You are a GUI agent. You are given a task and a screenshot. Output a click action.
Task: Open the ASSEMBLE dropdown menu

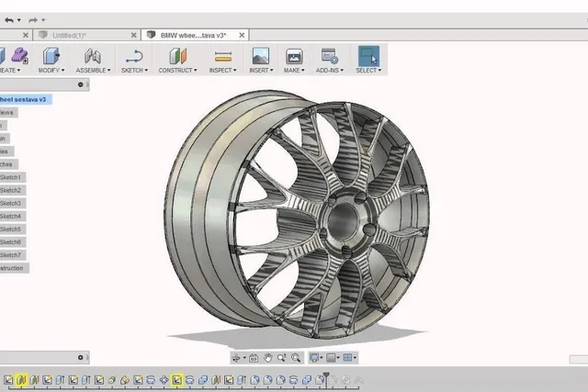click(x=93, y=71)
